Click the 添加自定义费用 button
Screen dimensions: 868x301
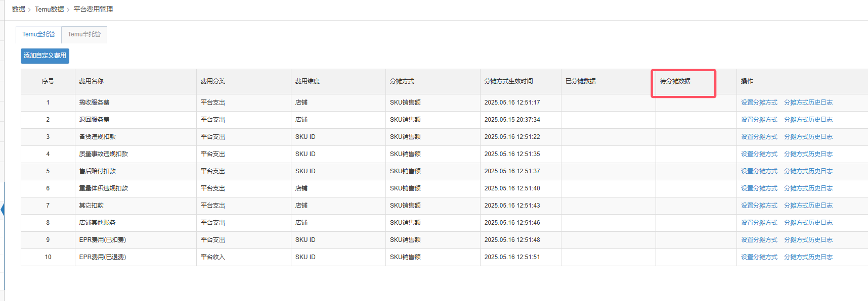[x=45, y=56]
